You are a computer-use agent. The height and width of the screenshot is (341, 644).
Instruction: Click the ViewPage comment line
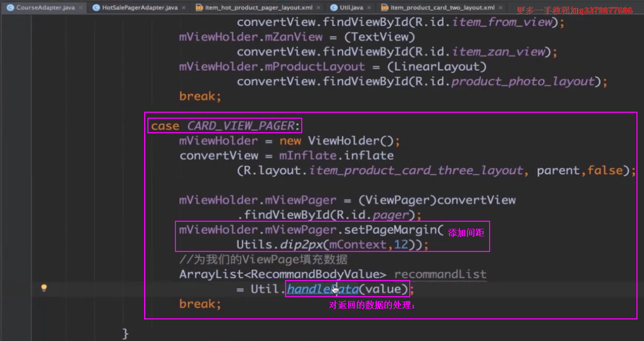tap(263, 260)
